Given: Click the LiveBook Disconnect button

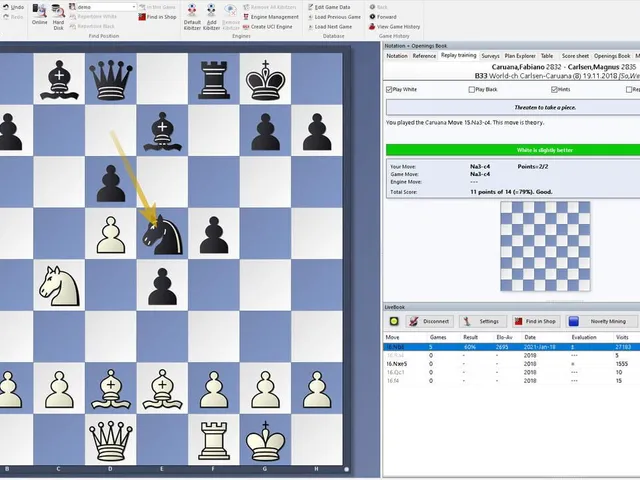Looking at the screenshot, I should click(430, 321).
